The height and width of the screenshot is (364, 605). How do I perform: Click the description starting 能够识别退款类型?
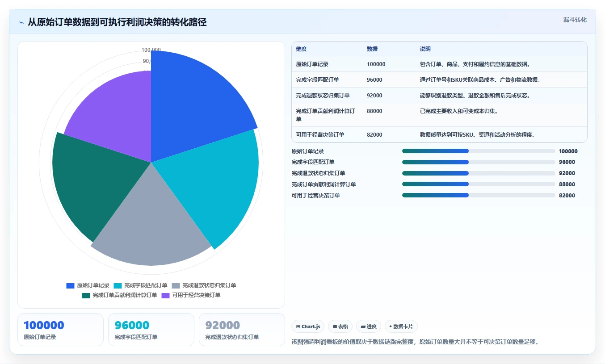click(475, 96)
